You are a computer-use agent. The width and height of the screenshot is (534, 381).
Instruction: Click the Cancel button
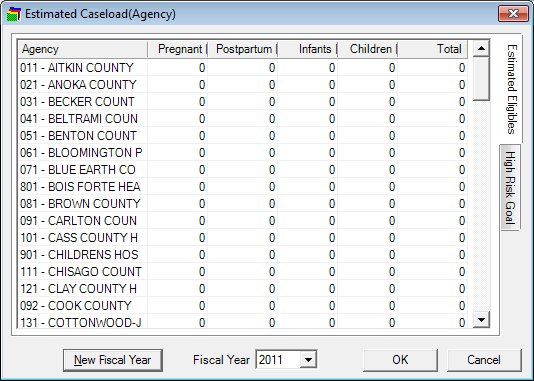484,360
